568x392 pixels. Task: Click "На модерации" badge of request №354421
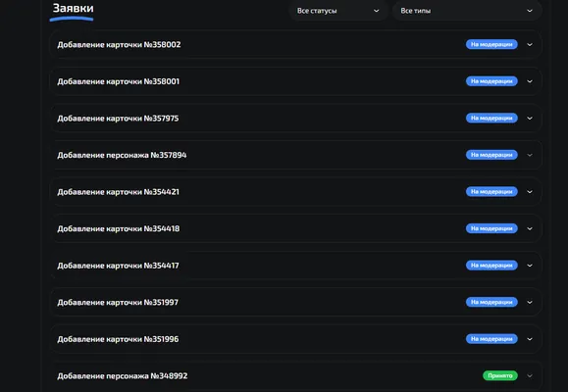pyautogui.click(x=491, y=192)
